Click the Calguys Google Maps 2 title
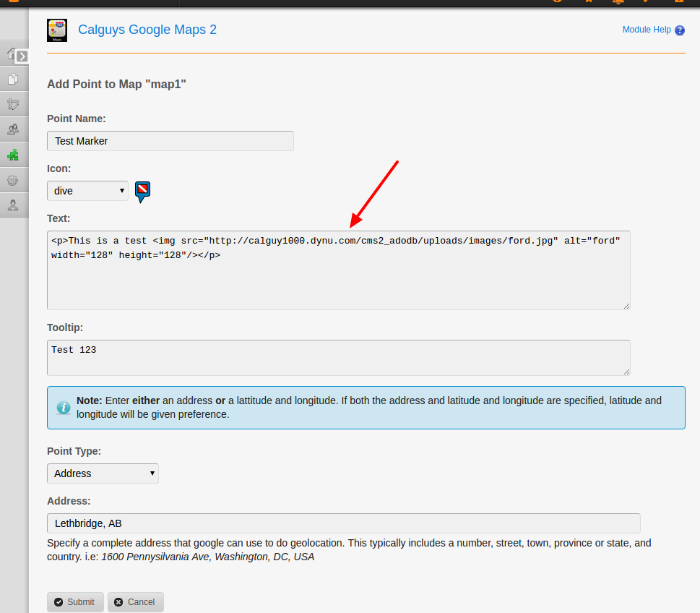 [147, 30]
